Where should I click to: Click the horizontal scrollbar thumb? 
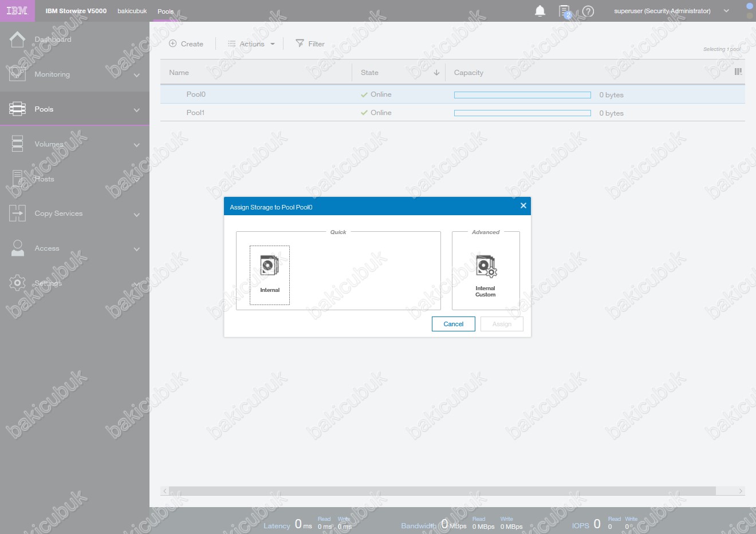pyautogui.click(x=442, y=491)
